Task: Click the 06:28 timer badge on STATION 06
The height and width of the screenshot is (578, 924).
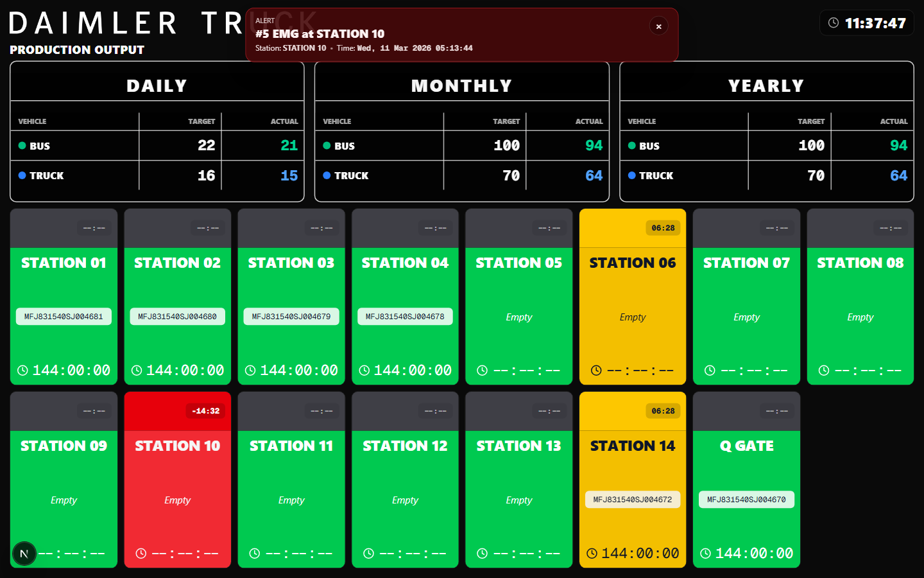Action: click(x=663, y=228)
